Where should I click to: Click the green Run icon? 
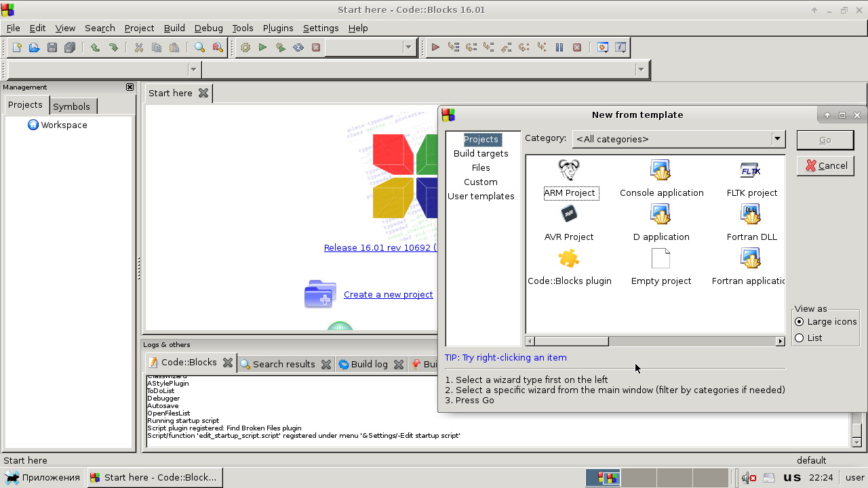(x=262, y=47)
